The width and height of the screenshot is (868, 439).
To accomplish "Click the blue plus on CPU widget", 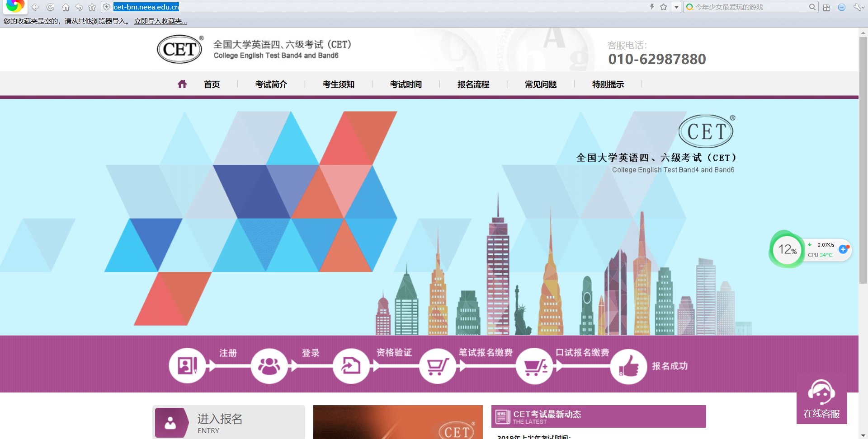I will click(x=843, y=249).
